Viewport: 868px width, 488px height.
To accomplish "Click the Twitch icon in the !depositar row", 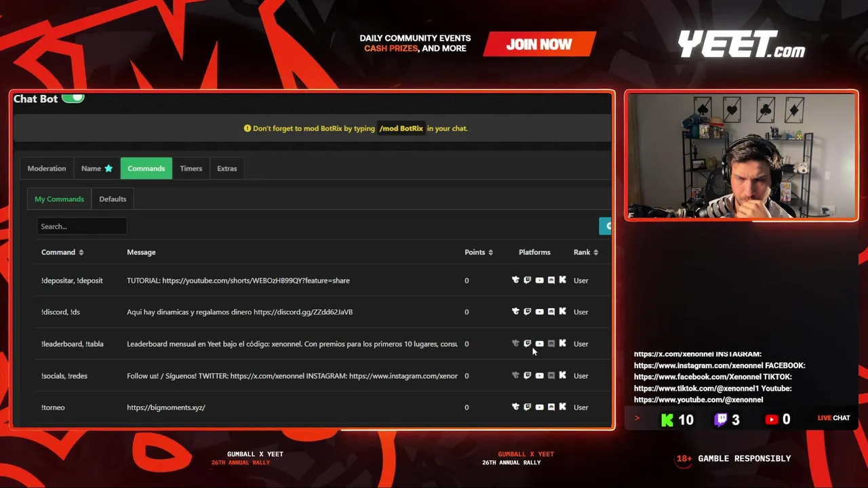I will [527, 280].
